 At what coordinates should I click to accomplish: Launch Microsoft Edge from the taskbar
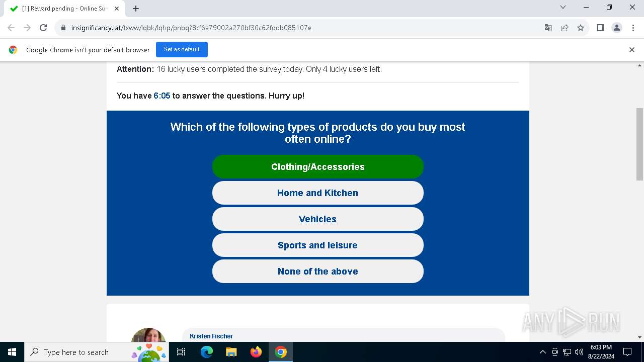[207, 352]
